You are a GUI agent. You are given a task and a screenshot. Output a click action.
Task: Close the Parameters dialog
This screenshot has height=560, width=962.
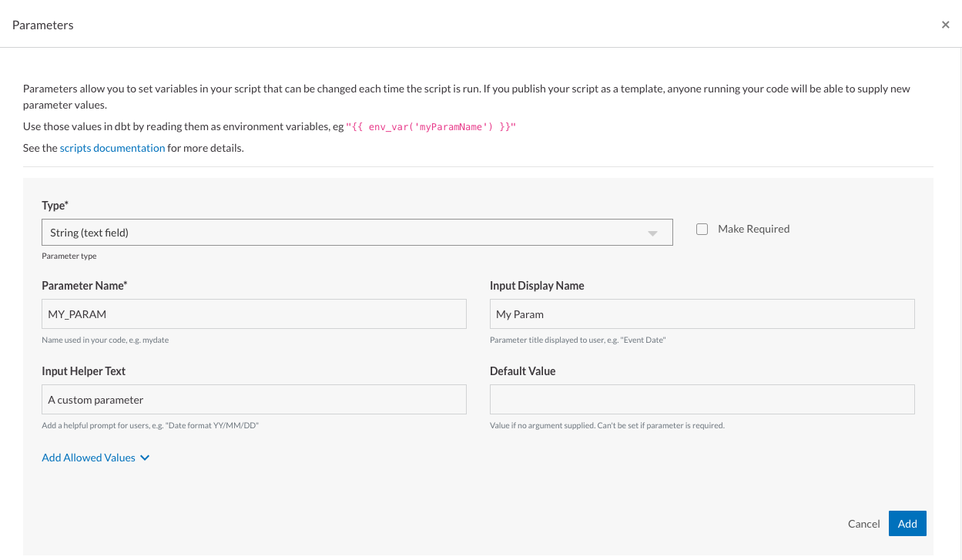click(945, 24)
